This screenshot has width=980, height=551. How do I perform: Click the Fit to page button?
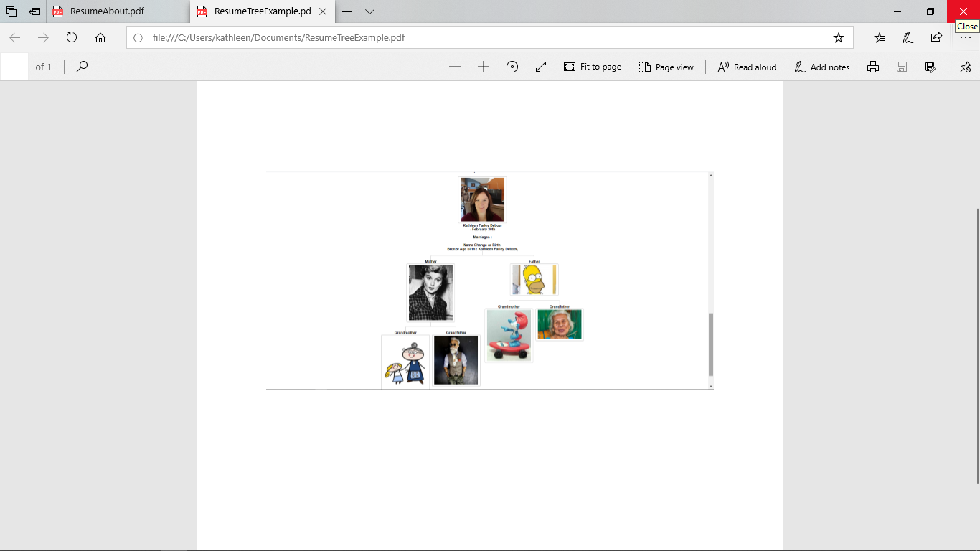coord(593,67)
